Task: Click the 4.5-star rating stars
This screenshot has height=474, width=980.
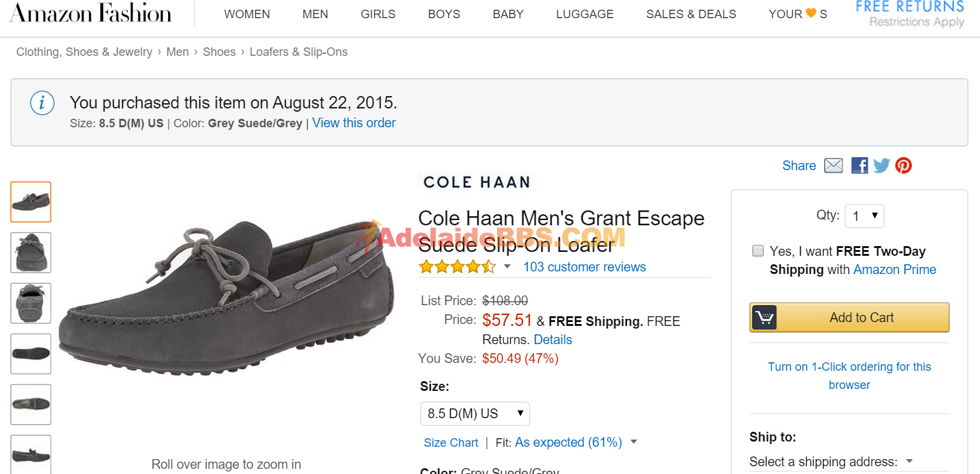Action: pos(457,267)
